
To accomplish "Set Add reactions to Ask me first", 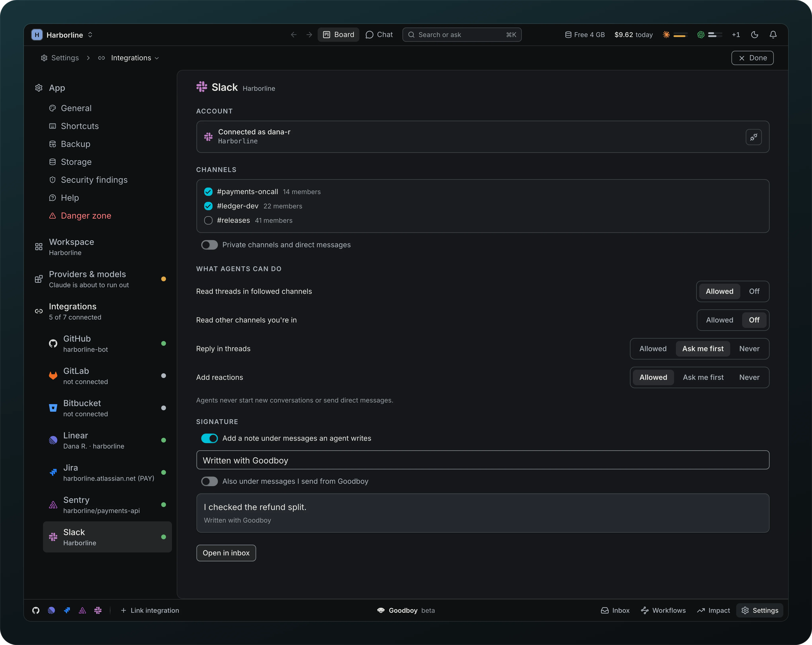I will pos(703,377).
